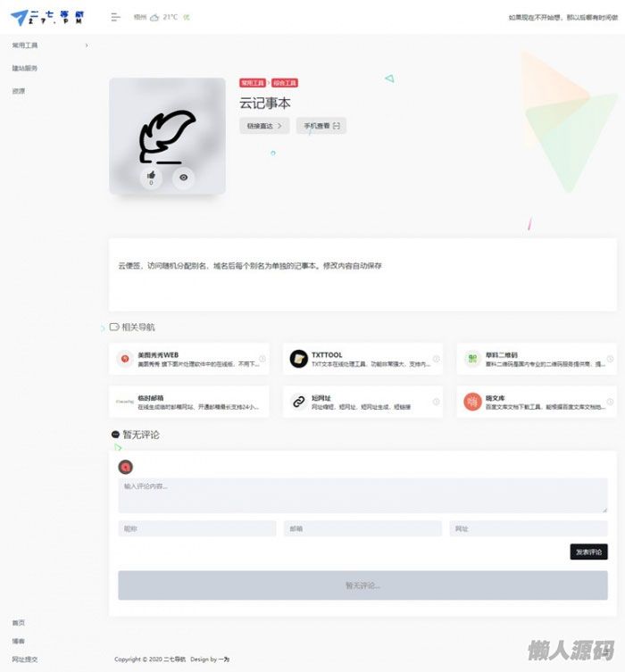Image resolution: width=625 pixels, height=672 pixels.
Task: Click the 链接直达 button with arrow
Action: click(x=264, y=126)
